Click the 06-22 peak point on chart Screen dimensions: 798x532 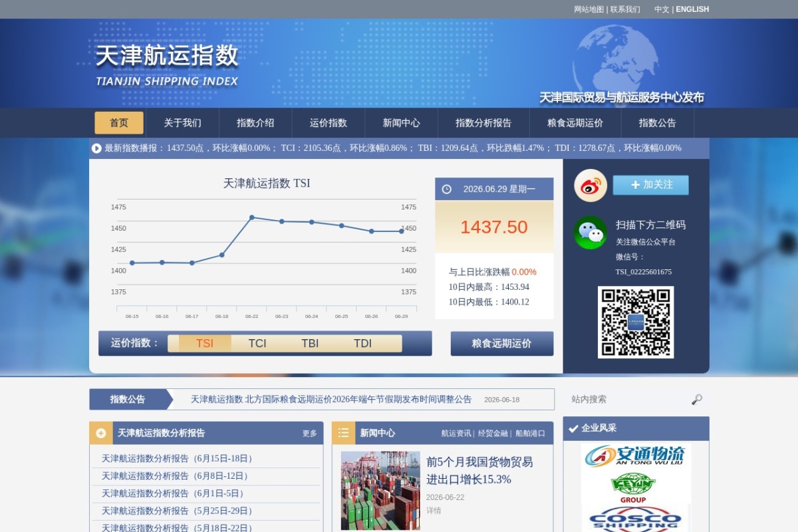252,217
